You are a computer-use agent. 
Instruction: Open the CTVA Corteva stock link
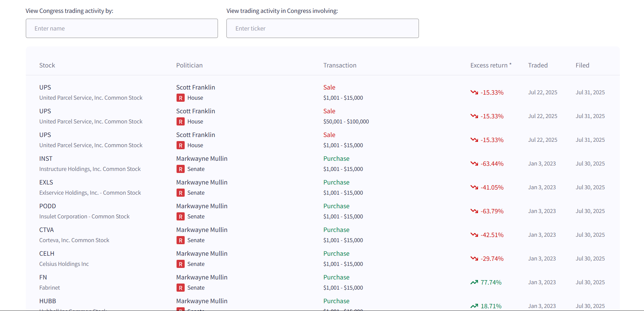pos(47,230)
